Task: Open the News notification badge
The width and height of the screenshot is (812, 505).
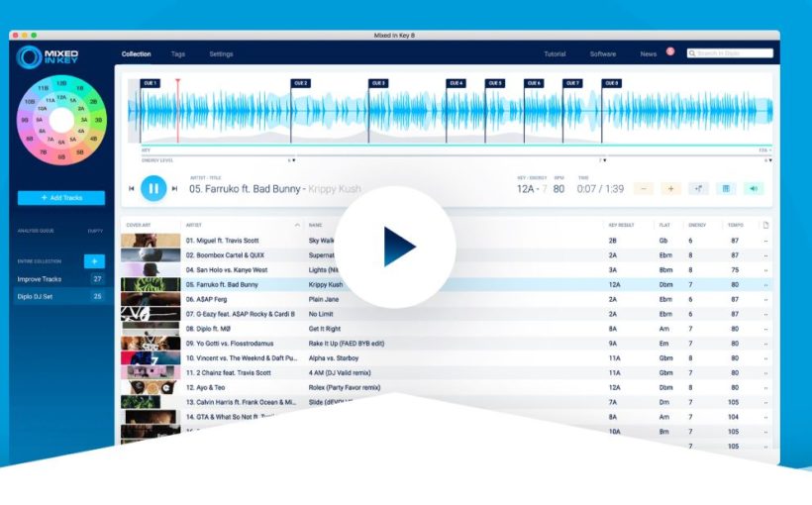Action: pyautogui.click(x=670, y=51)
